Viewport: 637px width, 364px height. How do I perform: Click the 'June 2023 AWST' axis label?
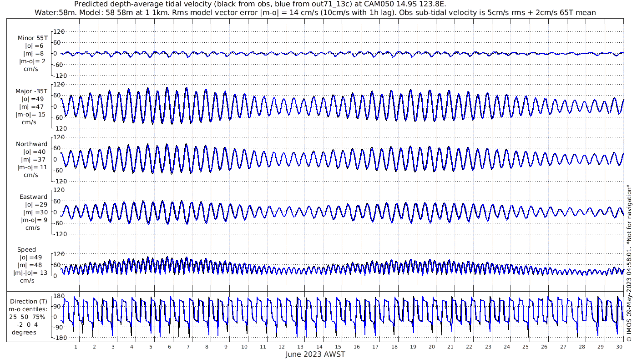(x=315, y=354)
